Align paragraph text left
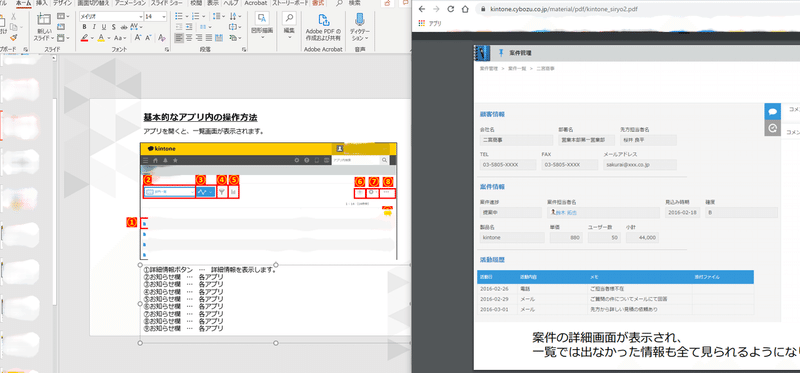 (179, 38)
